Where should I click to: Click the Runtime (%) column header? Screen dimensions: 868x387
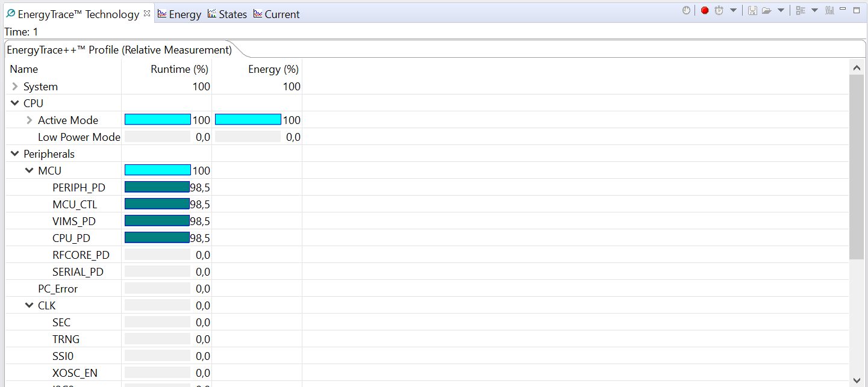click(167, 69)
